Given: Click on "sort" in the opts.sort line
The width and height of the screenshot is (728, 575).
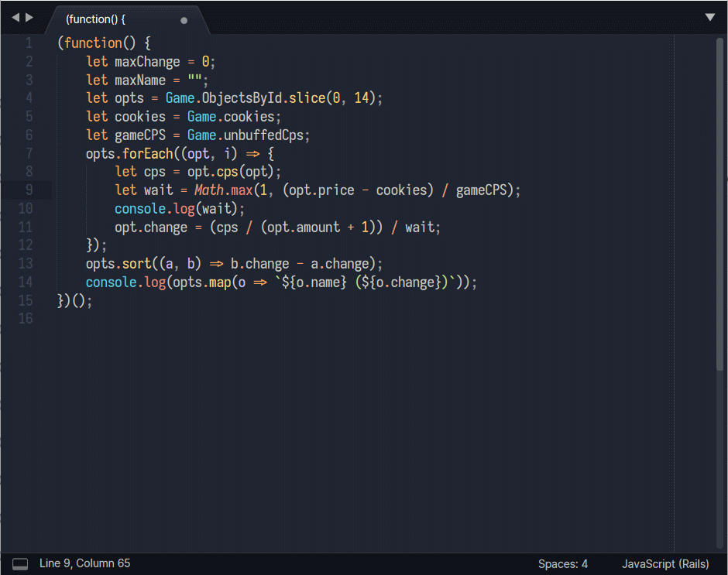Looking at the screenshot, I should pyautogui.click(x=136, y=264).
